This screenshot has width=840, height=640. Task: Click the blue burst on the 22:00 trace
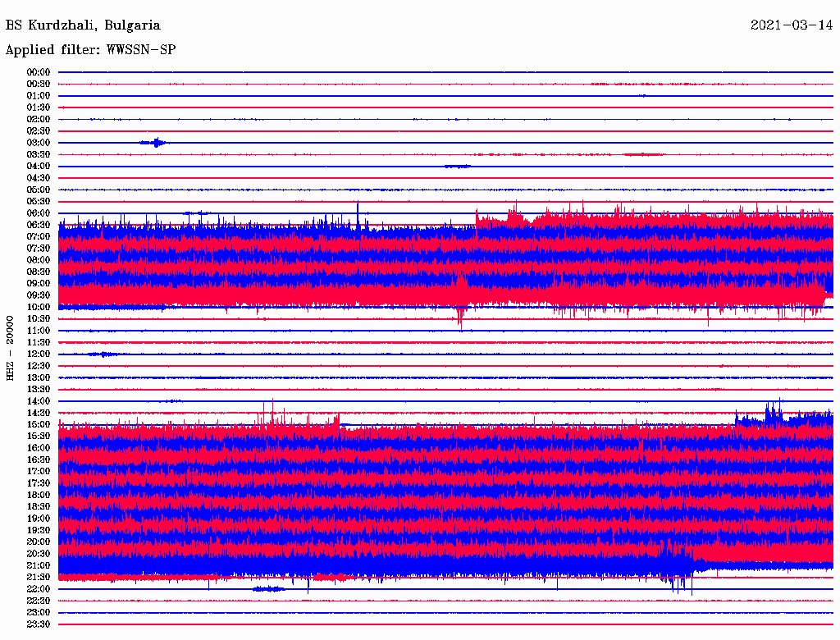pyautogui.click(x=268, y=588)
